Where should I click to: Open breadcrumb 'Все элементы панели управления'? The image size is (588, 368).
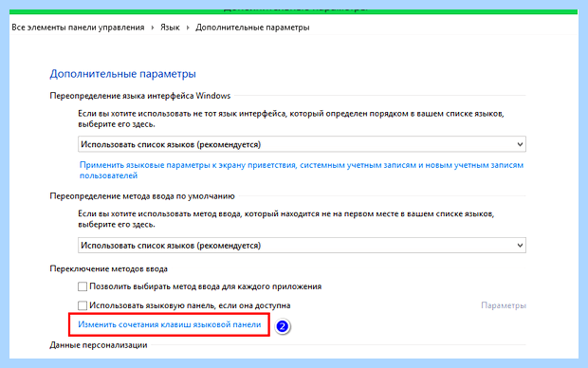pyautogui.click(x=78, y=28)
